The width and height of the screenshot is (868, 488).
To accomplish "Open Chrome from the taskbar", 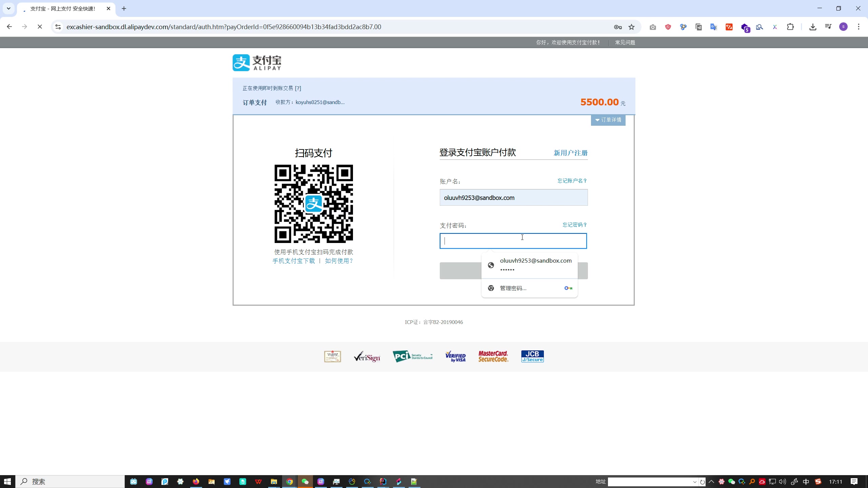I will tap(290, 482).
